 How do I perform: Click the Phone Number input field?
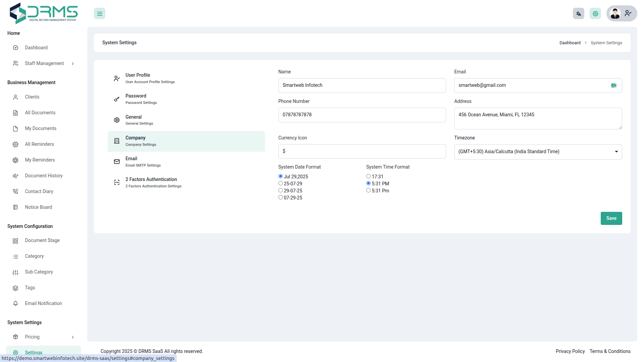pos(362,115)
